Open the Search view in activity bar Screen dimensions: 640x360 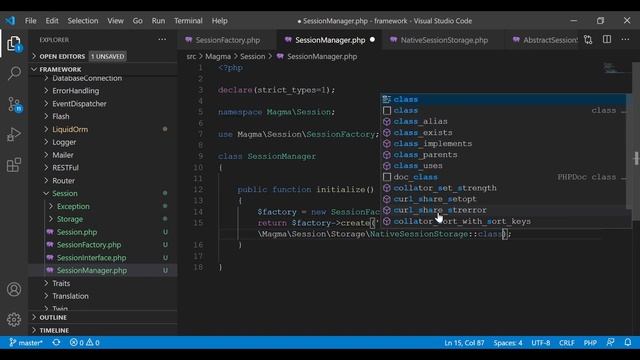pyautogui.click(x=14, y=73)
